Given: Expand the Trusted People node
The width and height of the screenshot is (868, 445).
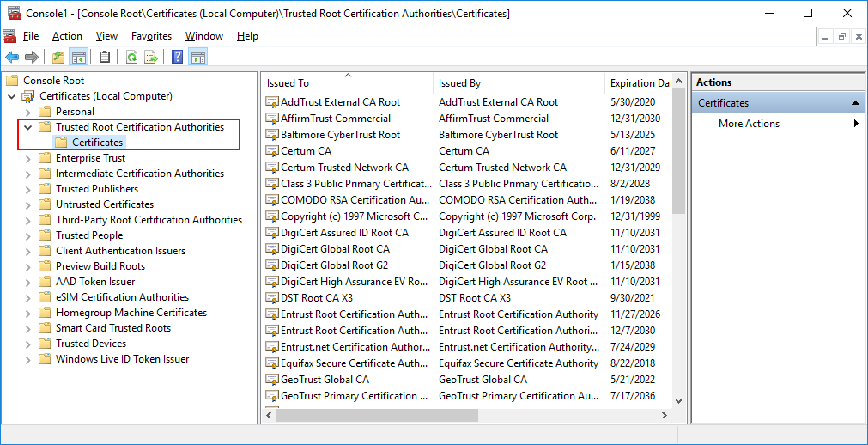Looking at the screenshot, I should click(x=28, y=235).
